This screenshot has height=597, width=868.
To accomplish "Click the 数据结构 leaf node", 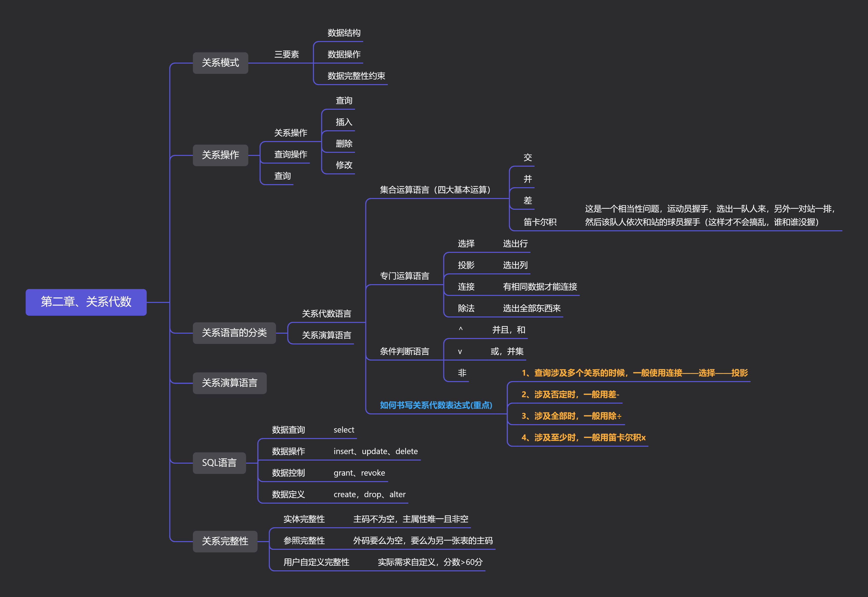I will click(344, 33).
